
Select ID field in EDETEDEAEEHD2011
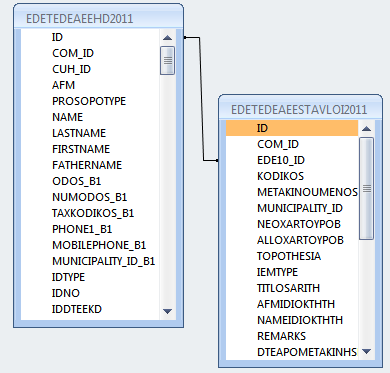[x=90, y=37]
